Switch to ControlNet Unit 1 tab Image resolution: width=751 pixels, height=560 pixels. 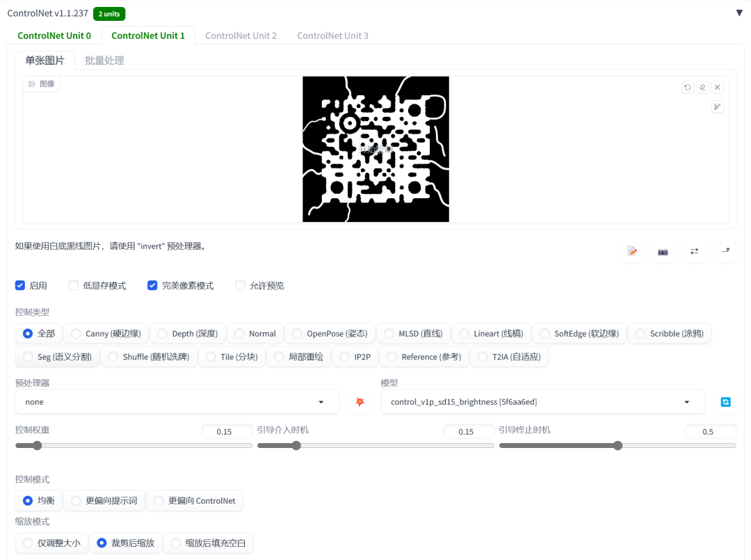click(x=148, y=35)
